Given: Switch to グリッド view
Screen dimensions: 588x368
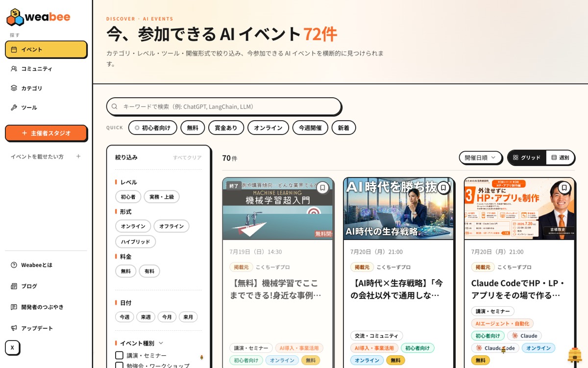Looking at the screenshot, I should pyautogui.click(x=527, y=158).
